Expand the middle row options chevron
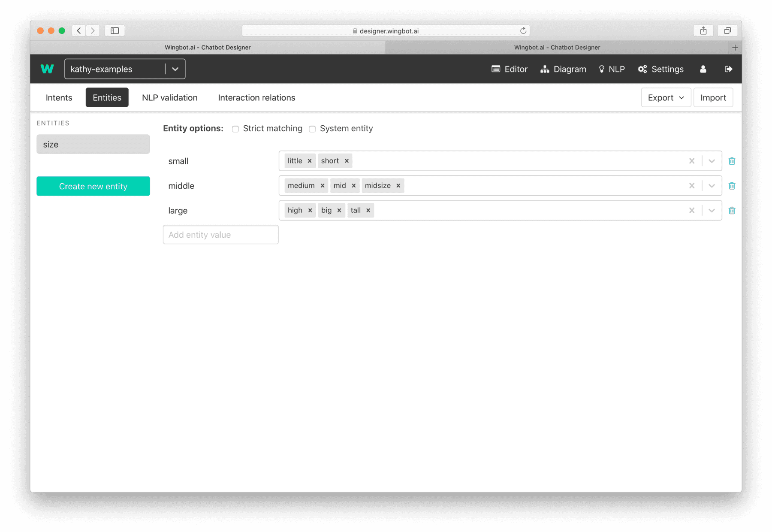This screenshot has height=532, width=772. click(x=712, y=185)
